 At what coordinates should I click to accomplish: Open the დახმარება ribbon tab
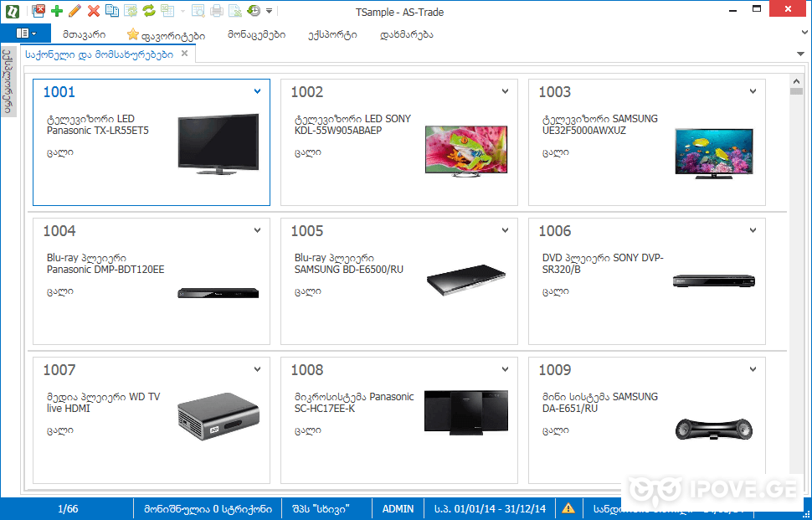pos(407,34)
